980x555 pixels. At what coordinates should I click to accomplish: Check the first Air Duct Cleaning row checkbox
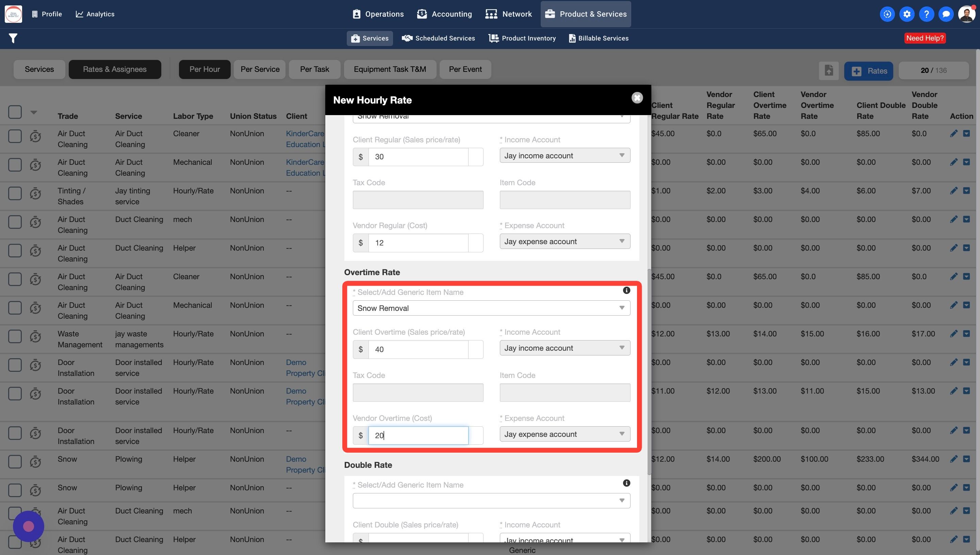click(15, 136)
